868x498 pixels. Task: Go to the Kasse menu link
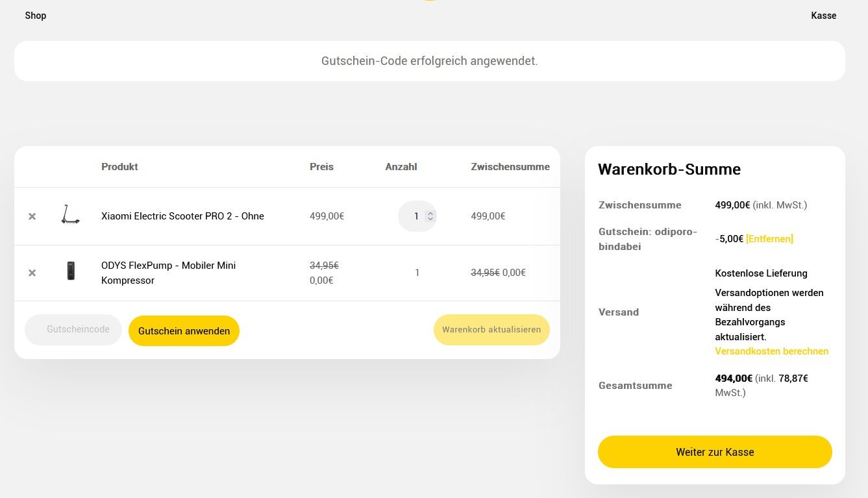[824, 16]
